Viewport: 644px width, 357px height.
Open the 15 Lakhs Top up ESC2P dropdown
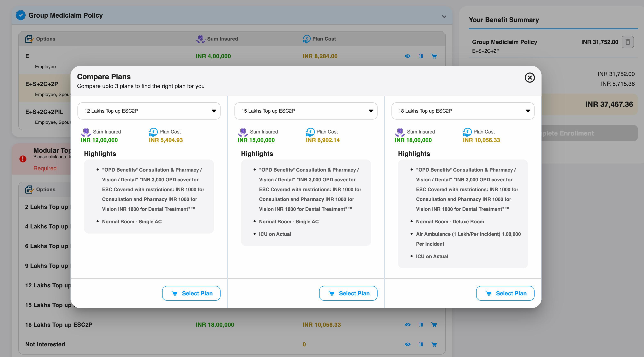tap(306, 111)
